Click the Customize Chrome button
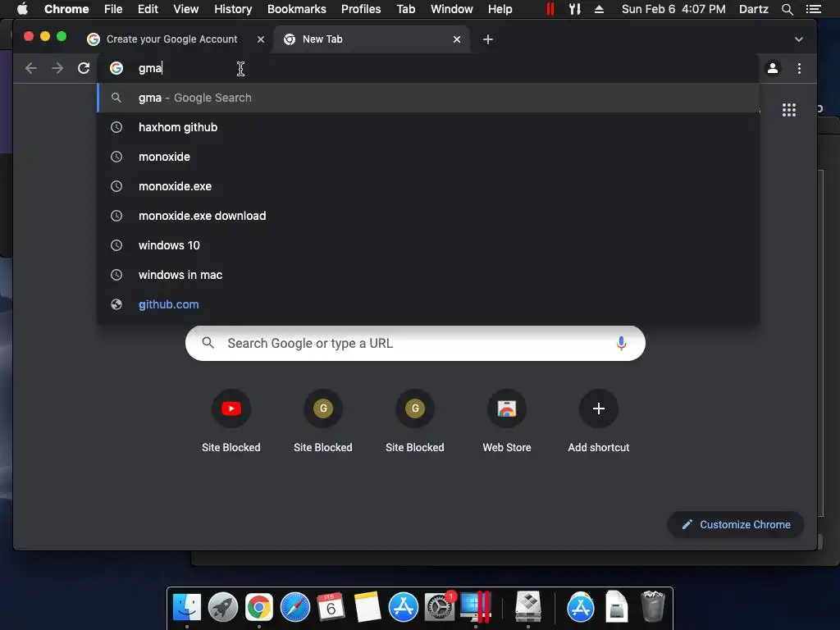840x630 pixels. point(736,524)
